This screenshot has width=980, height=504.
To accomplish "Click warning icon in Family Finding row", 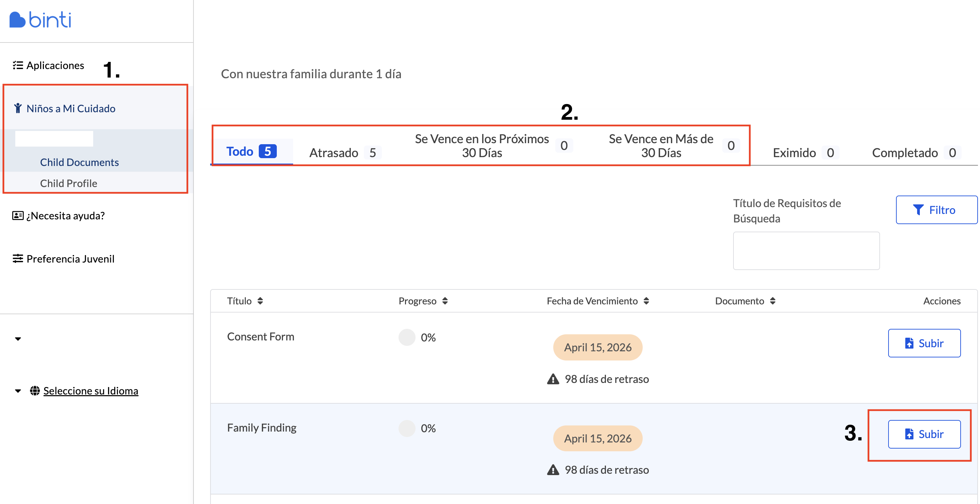I will [553, 470].
